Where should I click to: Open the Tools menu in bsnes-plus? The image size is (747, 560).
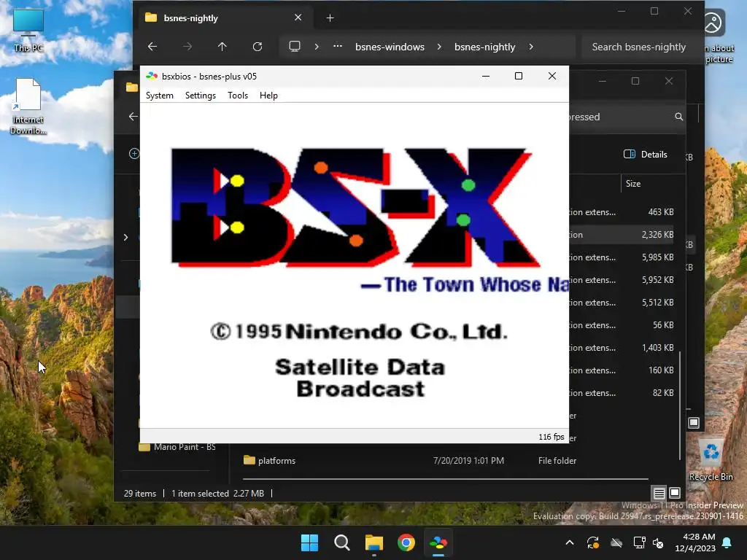(x=238, y=96)
